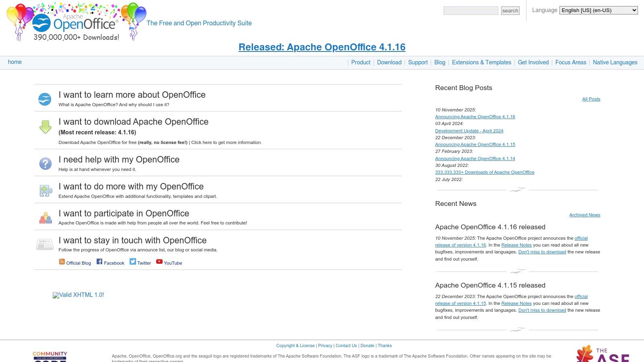The image size is (644, 362).
Task: Open the Language selection dropdown
Action: (598, 10)
